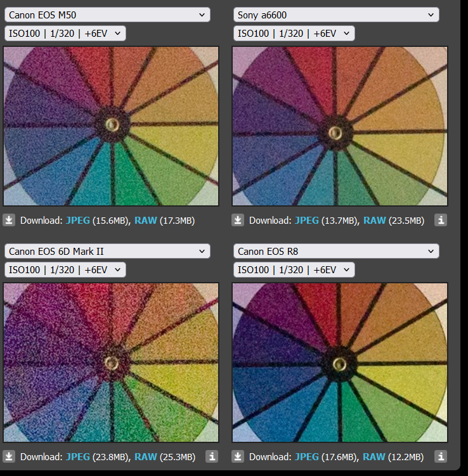Screen dimensions: 468x476
Task: Click download icon under Canon EOS R8 image
Action: 238,456
